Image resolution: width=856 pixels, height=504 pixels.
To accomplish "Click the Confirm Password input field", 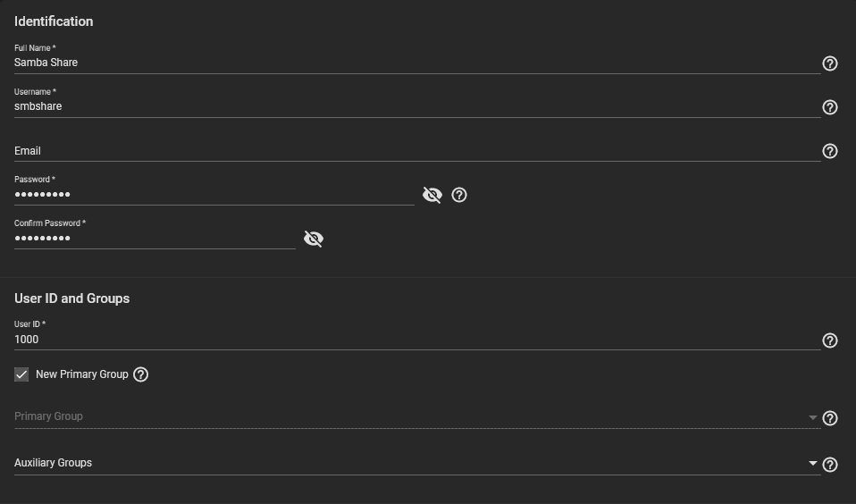I will click(x=155, y=238).
